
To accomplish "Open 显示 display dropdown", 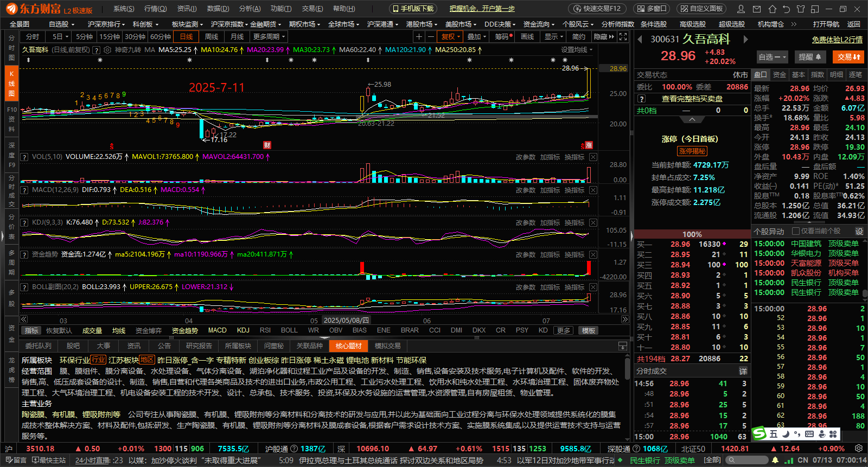I will click(x=553, y=36).
